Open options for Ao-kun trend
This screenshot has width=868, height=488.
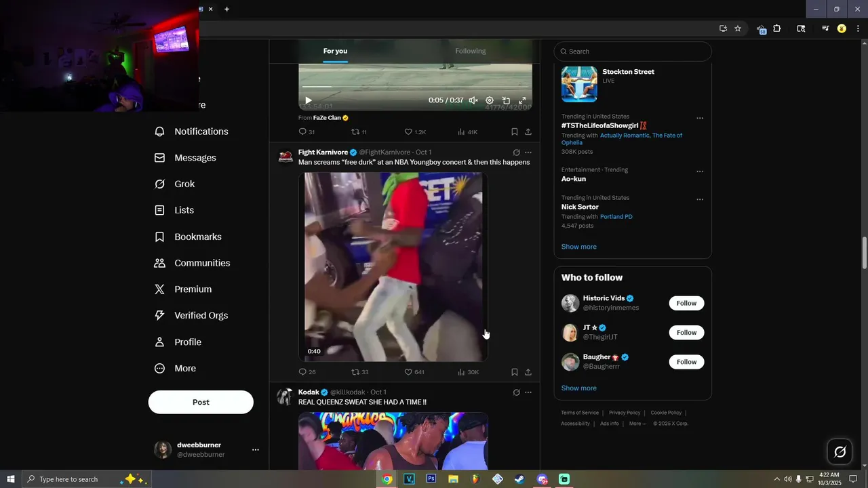(x=700, y=172)
